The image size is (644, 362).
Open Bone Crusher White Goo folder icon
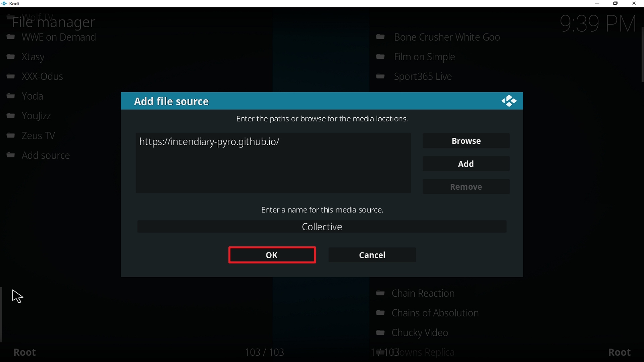pos(380,37)
